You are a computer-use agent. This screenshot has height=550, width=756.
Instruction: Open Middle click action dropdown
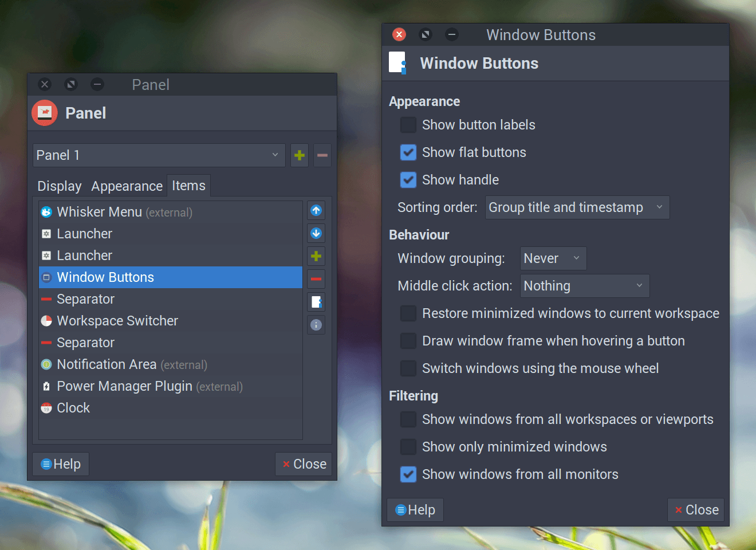[585, 286]
